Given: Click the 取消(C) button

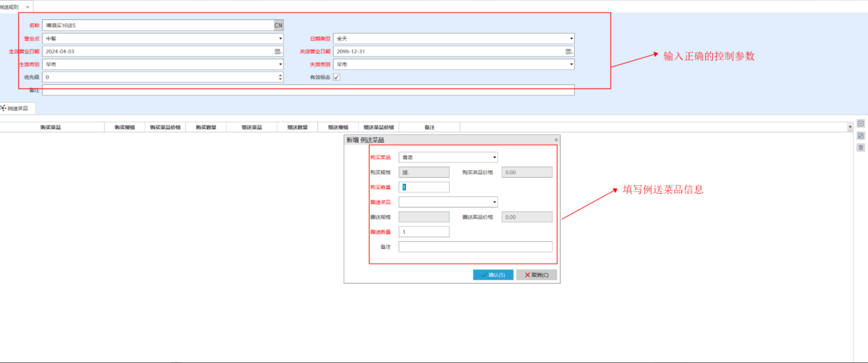Looking at the screenshot, I should 536,275.
